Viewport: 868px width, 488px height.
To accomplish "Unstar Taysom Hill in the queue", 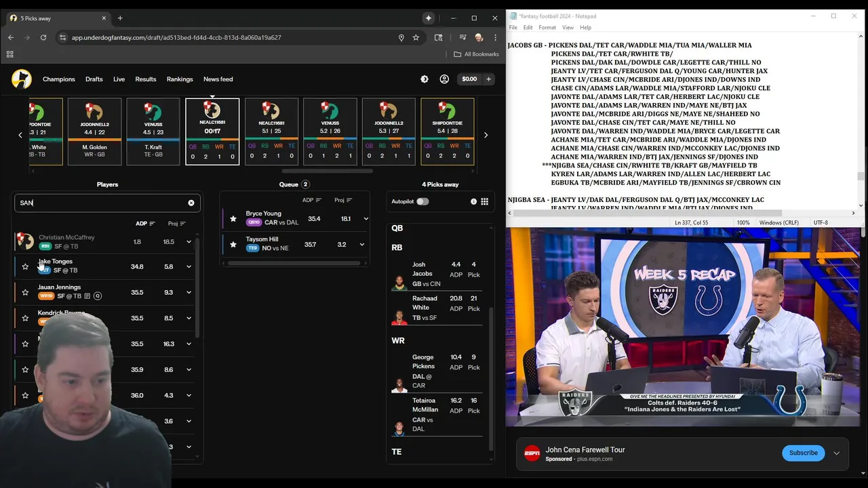I will (x=233, y=245).
